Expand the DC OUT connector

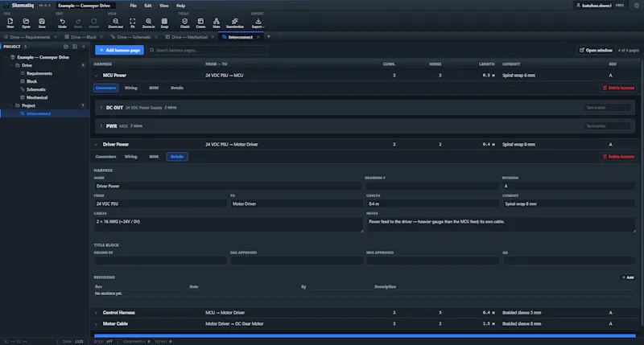point(101,108)
